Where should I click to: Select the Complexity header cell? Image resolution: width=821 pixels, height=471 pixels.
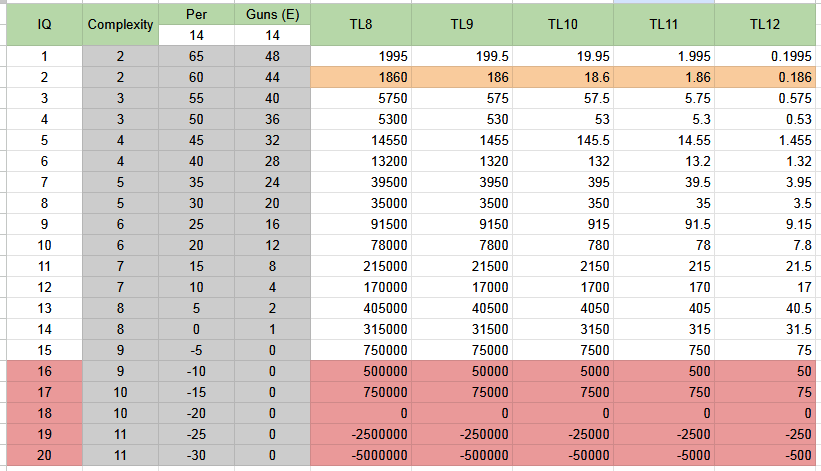point(120,25)
